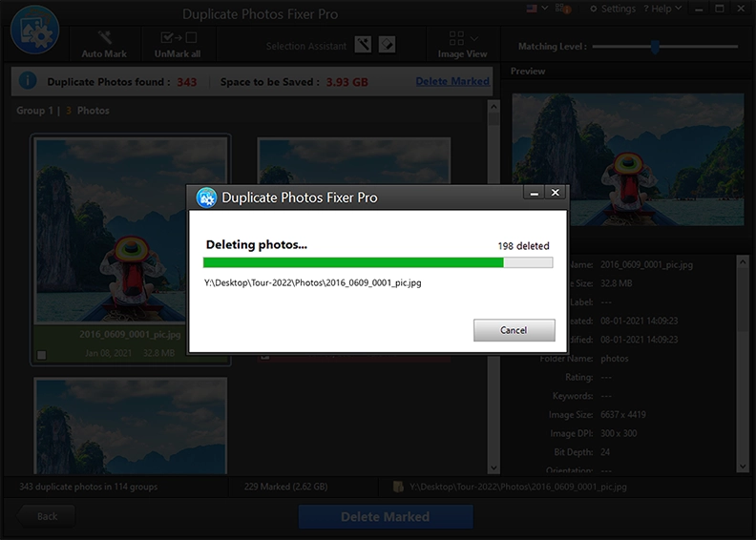Click '343 duplicate photos in 114 groups' text
Screen dimensions: 756x540
pos(88,487)
